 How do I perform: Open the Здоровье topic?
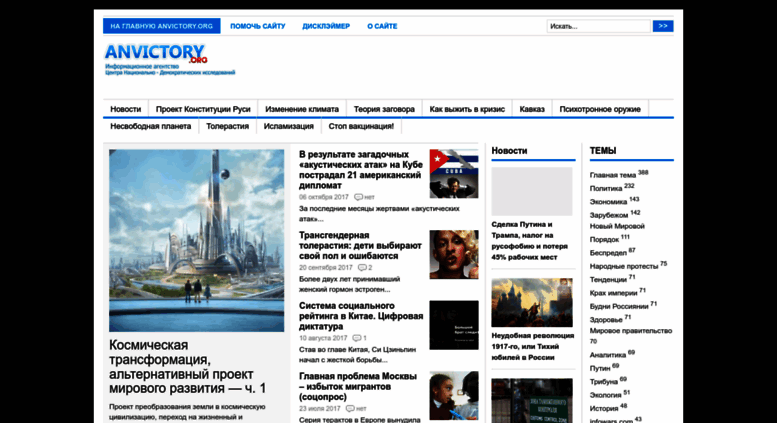606,320
